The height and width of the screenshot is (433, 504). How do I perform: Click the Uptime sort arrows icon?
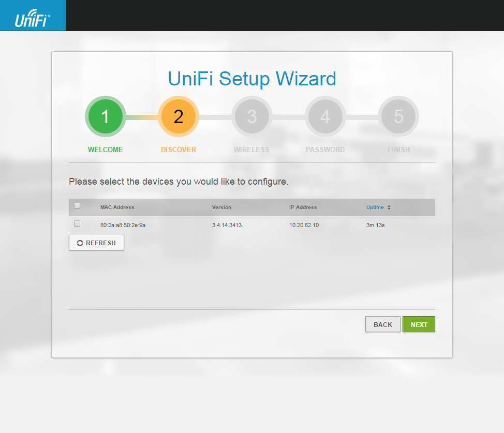[x=389, y=207]
